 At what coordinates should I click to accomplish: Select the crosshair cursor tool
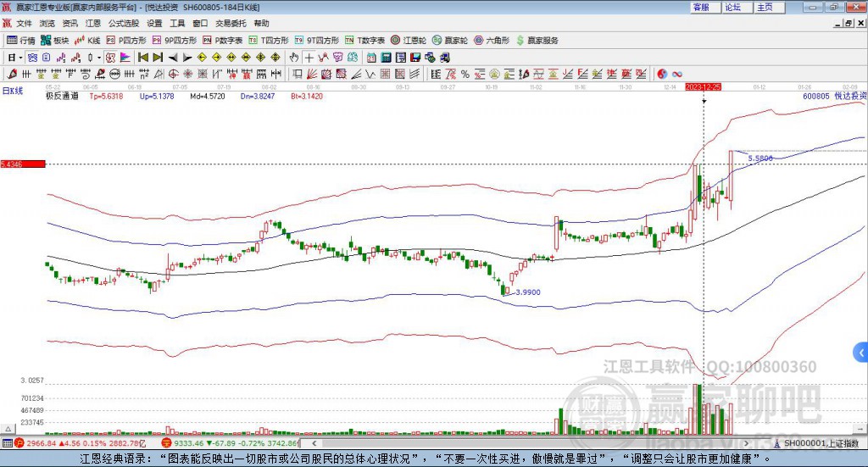pos(309,58)
